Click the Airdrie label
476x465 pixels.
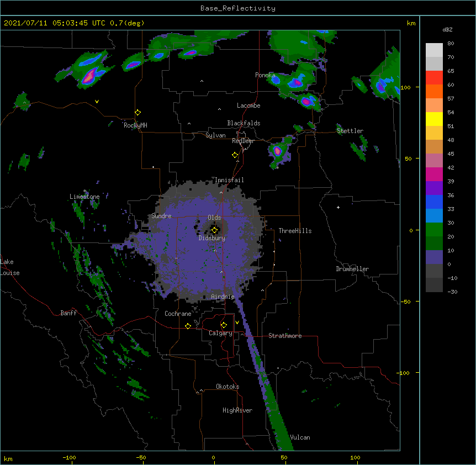click(223, 297)
